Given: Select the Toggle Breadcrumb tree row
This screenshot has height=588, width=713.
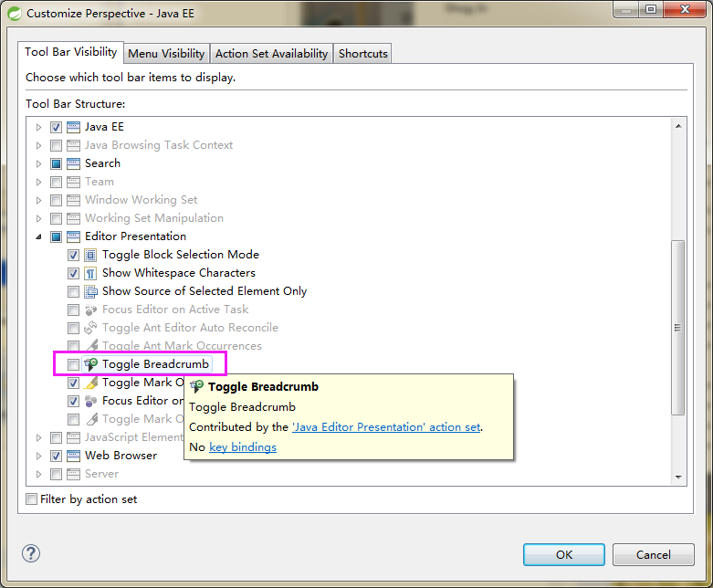Looking at the screenshot, I should tap(155, 363).
